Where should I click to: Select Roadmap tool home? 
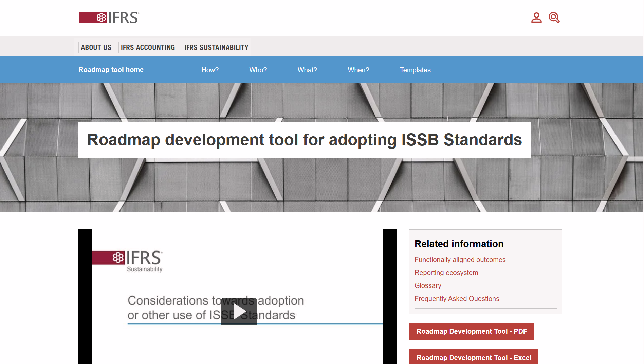pyautogui.click(x=111, y=70)
